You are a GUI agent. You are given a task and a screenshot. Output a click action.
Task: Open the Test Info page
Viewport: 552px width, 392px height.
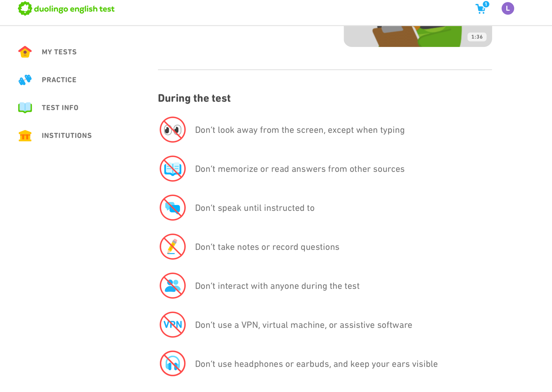click(x=60, y=107)
